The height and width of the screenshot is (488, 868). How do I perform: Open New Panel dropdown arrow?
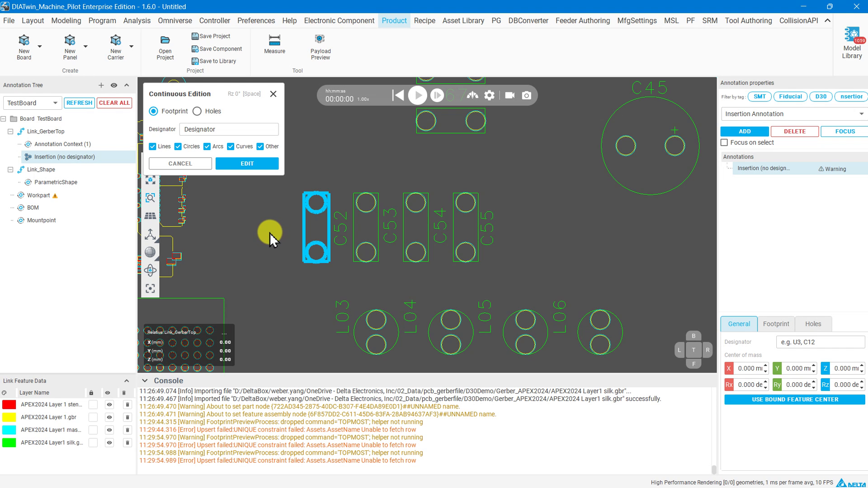tap(85, 46)
